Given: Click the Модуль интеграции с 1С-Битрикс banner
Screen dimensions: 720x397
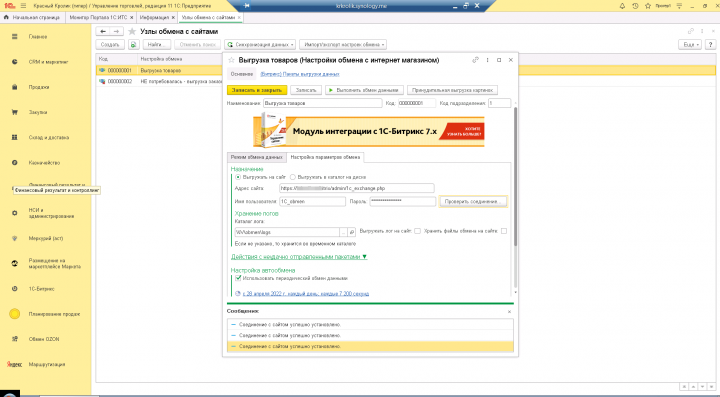Looking at the screenshot, I should (369, 131).
